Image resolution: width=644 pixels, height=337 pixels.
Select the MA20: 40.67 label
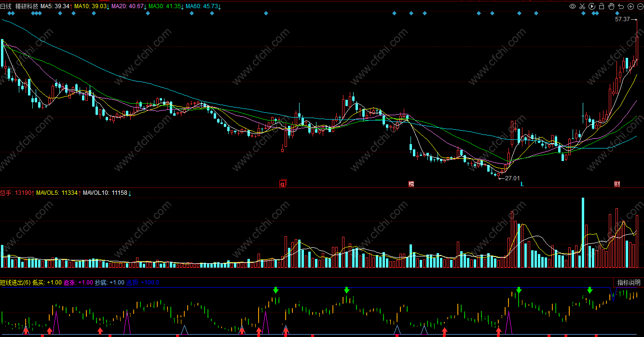pyautogui.click(x=127, y=6)
